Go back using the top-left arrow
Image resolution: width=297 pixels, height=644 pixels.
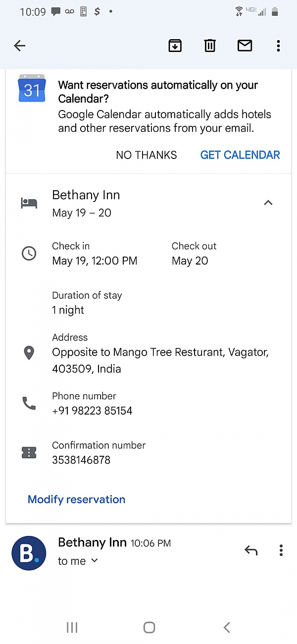20,46
